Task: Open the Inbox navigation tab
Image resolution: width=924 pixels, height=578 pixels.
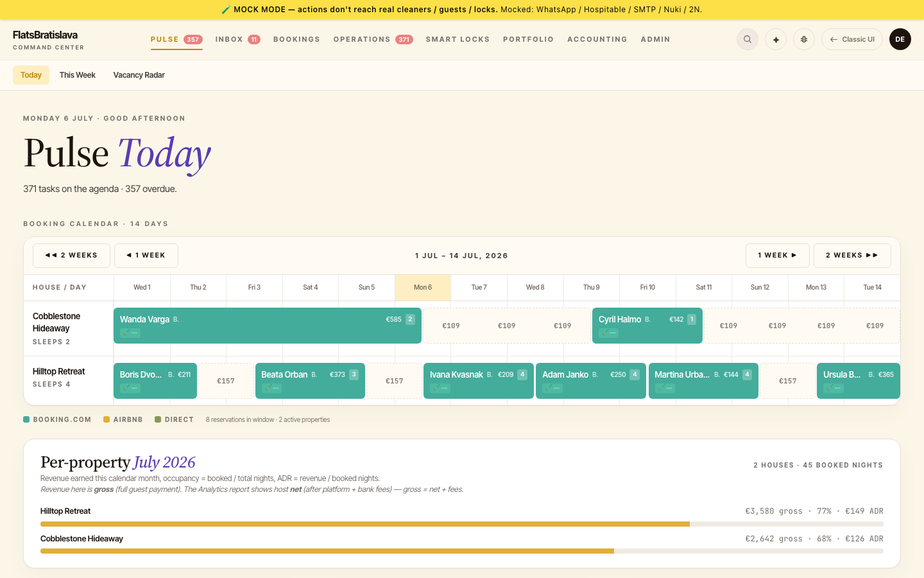Action: click(237, 39)
